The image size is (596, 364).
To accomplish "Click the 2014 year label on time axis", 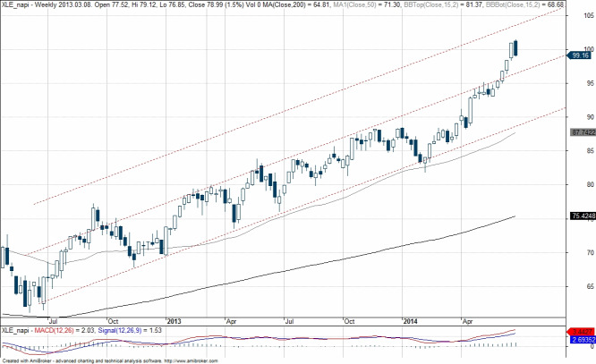I will coord(410,321).
